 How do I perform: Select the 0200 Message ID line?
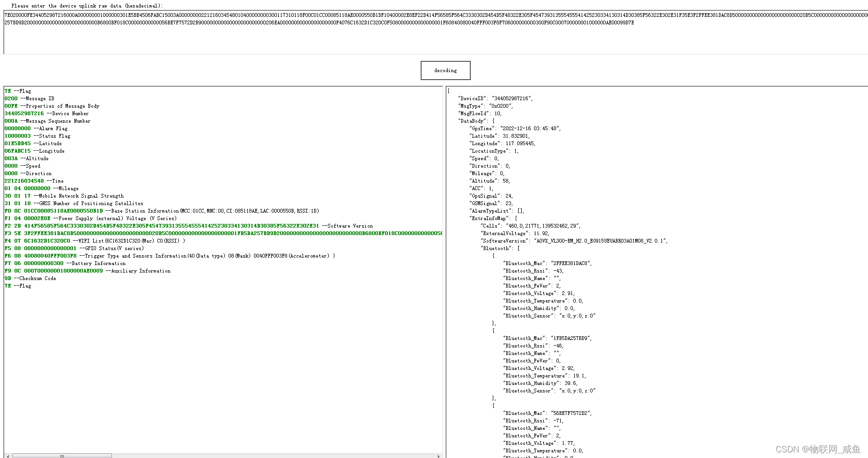point(28,98)
